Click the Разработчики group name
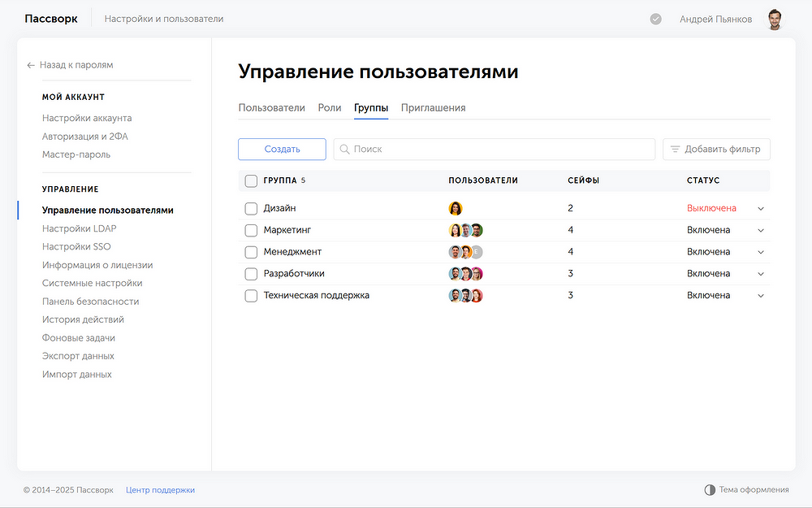Viewport: 812px width, 508px height. [x=294, y=274]
